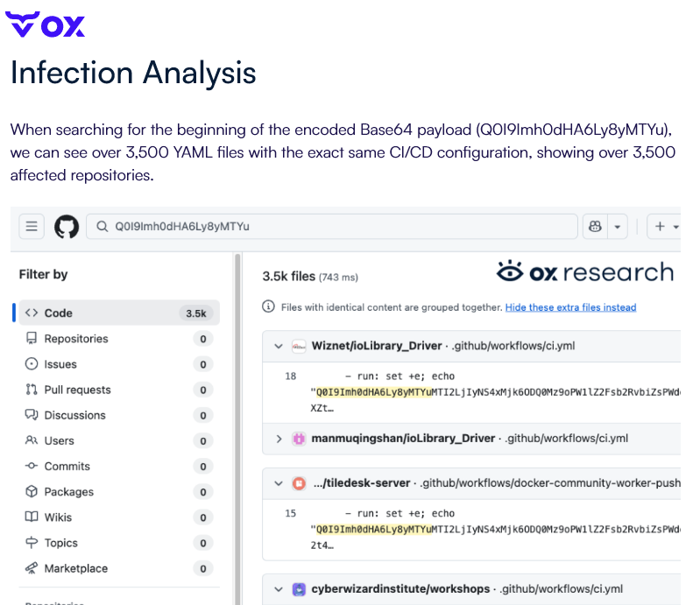The height and width of the screenshot is (605, 700).
Task: Open the Copilot dropdown arrow
Action: (618, 227)
